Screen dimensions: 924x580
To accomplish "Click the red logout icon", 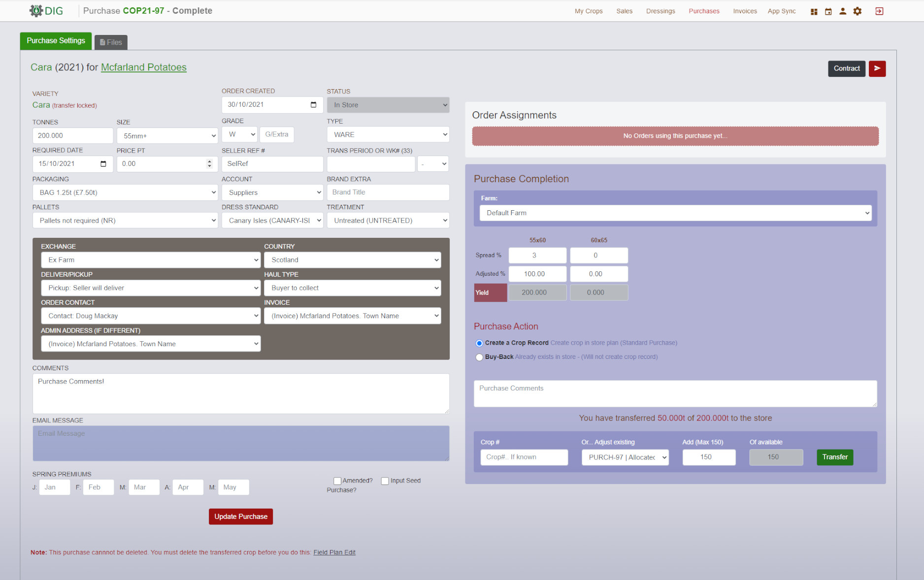I will [x=879, y=11].
